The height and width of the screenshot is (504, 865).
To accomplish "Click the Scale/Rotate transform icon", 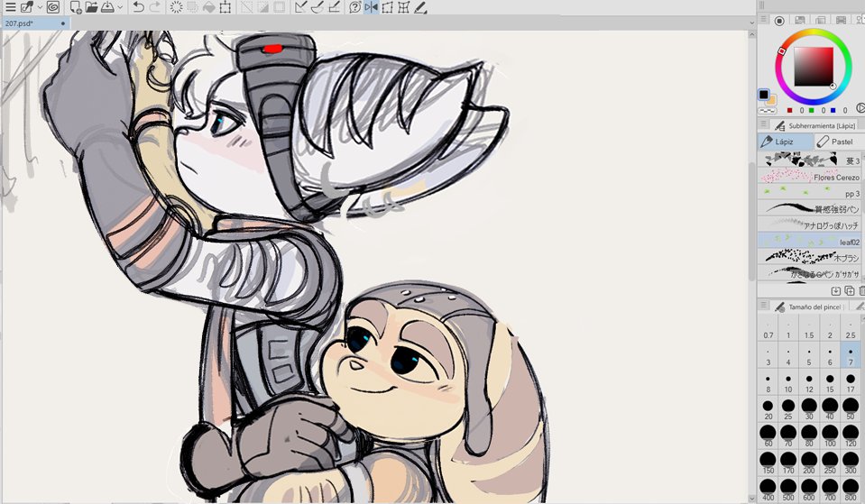I will [x=225, y=7].
